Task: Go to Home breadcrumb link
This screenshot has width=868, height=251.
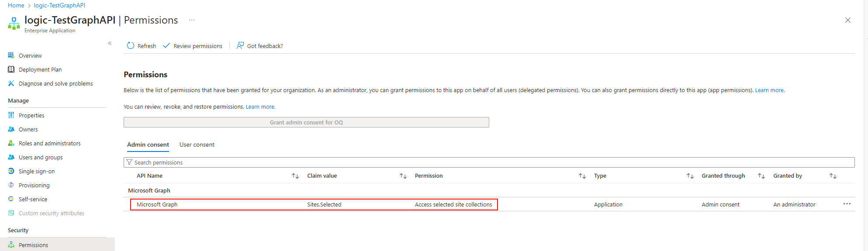Action: click(16, 5)
